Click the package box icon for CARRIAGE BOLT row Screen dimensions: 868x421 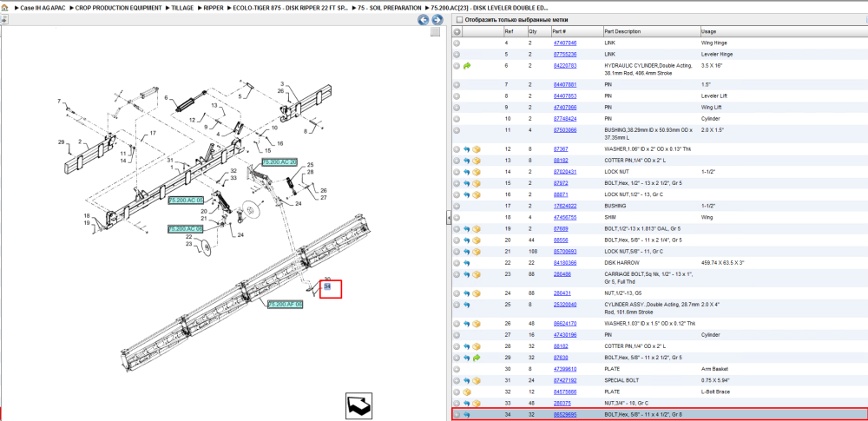[x=476, y=274]
